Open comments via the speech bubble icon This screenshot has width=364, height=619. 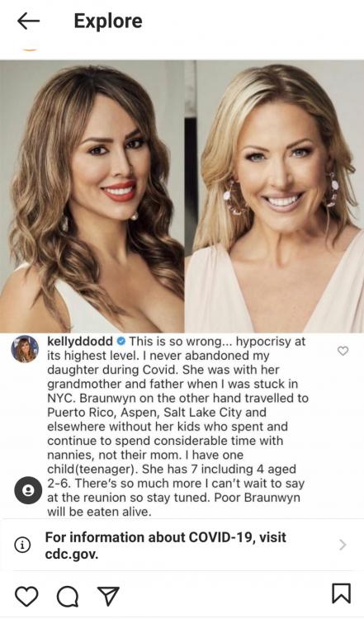pyautogui.click(x=67, y=596)
